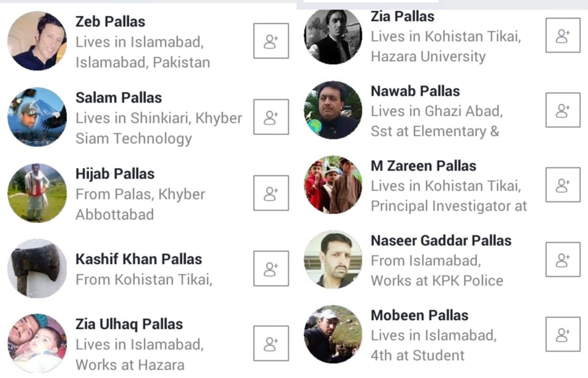This screenshot has width=588, height=378.
Task: Open Naseer Gaddar Pallas profile name
Action: [x=441, y=241]
